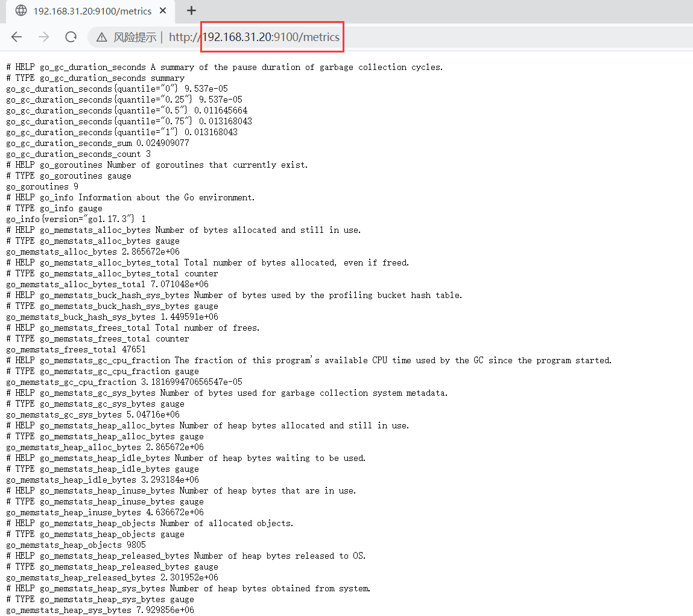Click the HELP go_memstats_heap_objects comment line
This screenshot has width=693, height=616.
coord(150,523)
